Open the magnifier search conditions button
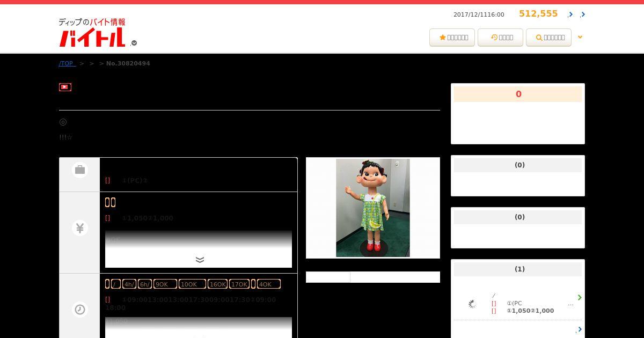 548,38
